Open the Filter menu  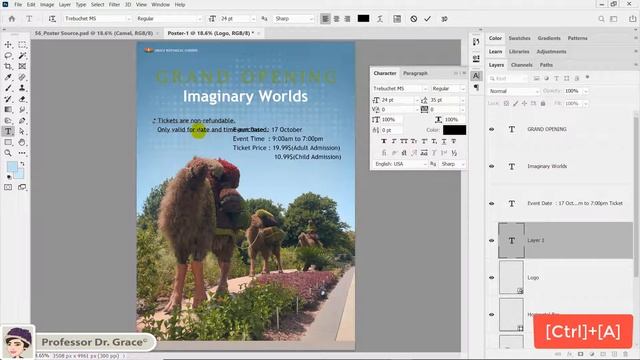click(114, 4)
